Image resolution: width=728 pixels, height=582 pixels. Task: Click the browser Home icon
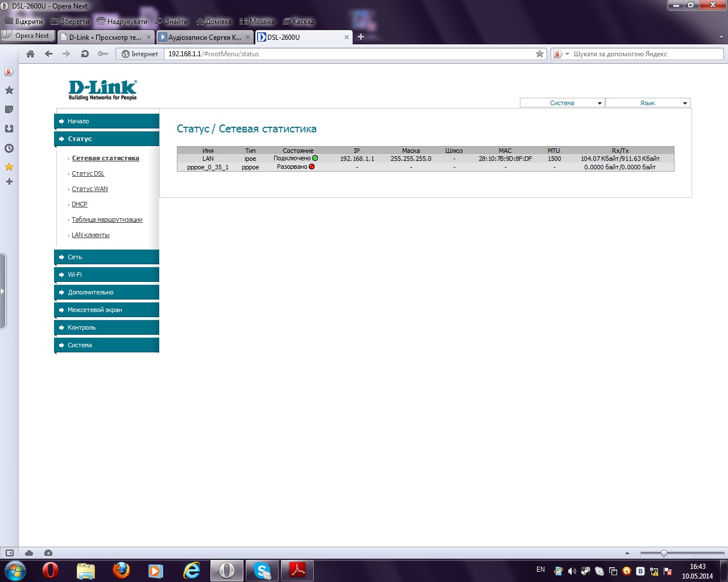pos(31,54)
